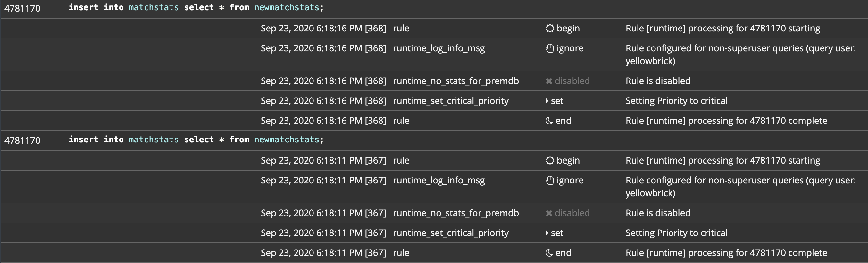Click the ignore hand icon in the 6:18:11 PM row
Screen dimensions: 868x263
tap(550, 180)
